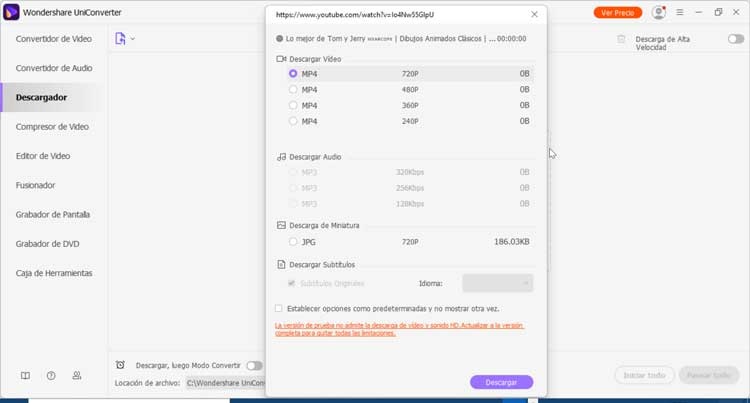
Task: Open Editor de Vídeo in sidebar
Action: 43,156
